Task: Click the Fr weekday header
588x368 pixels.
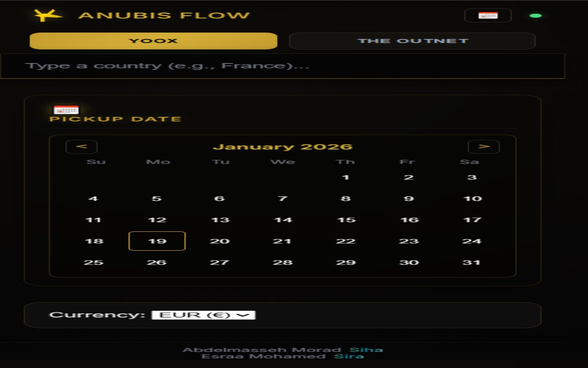Action: click(407, 161)
